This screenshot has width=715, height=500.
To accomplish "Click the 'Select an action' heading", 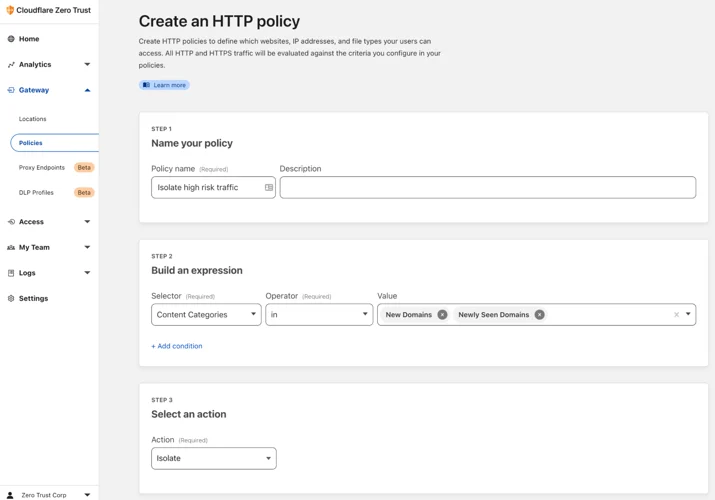I will (x=189, y=414).
